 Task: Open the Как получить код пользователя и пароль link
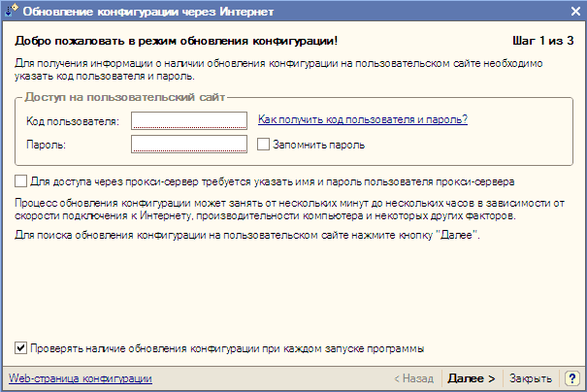pos(363,119)
